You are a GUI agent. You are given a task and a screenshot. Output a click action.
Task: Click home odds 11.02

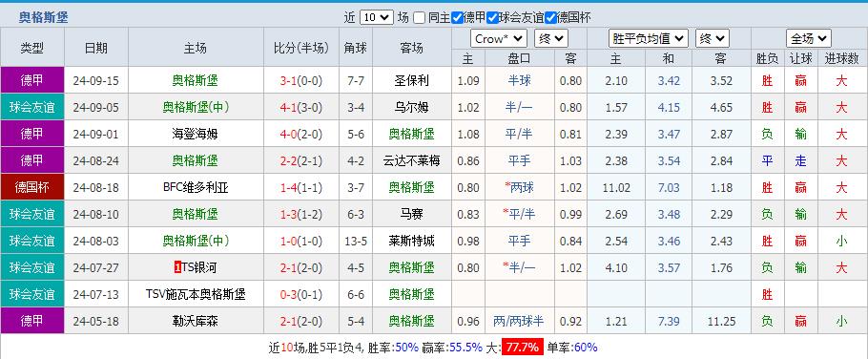point(616,187)
